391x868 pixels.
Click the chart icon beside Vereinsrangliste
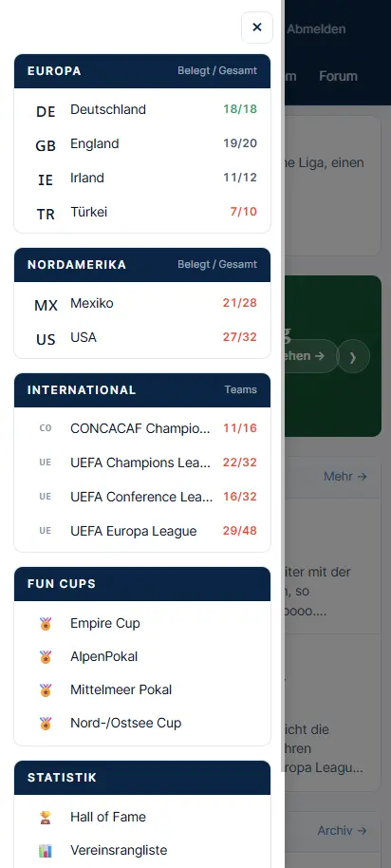(46, 850)
